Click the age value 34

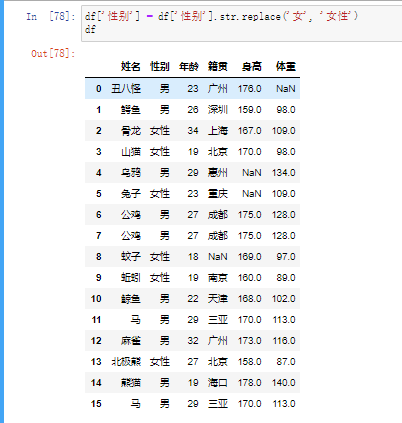pyautogui.click(x=193, y=131)
